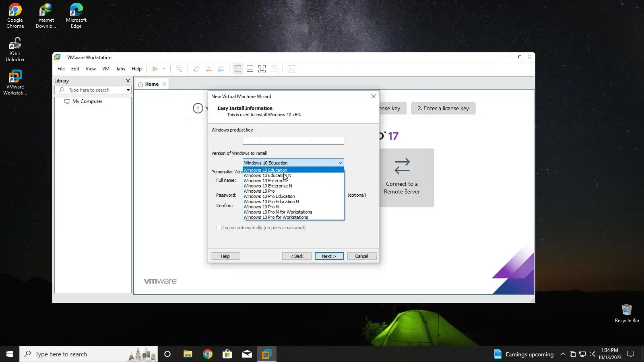The image size is (644, 362).
Task: Power on the virtual machine with the green play icon
Action: point(155,69)
